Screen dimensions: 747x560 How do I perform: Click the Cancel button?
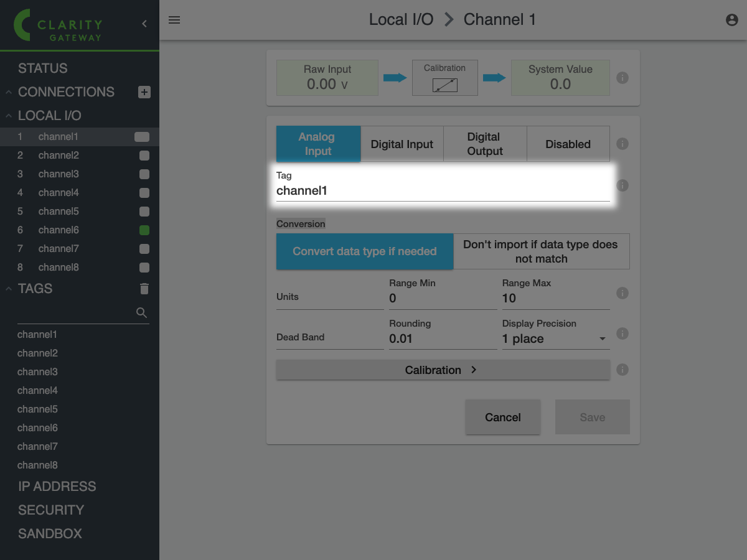click(502, 417)
